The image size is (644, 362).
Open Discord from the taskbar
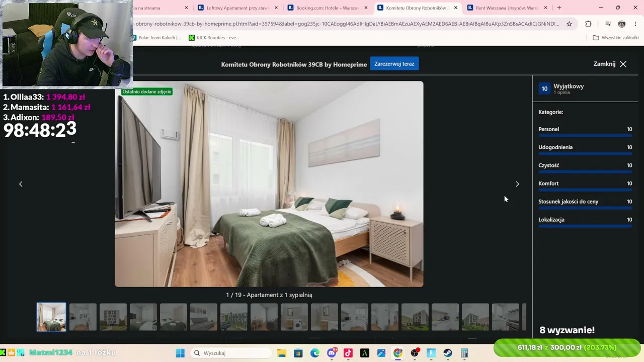click(x=332, y=353)
